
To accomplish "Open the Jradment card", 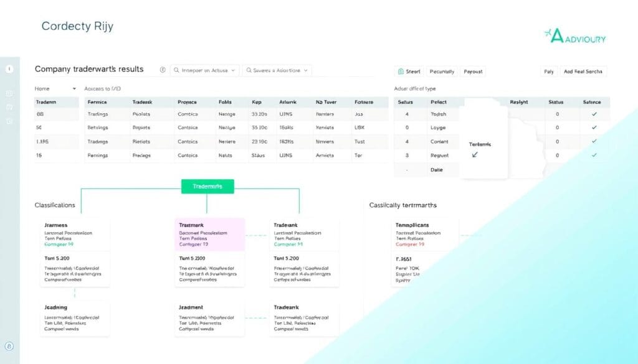I will click(x=209, y=318).
